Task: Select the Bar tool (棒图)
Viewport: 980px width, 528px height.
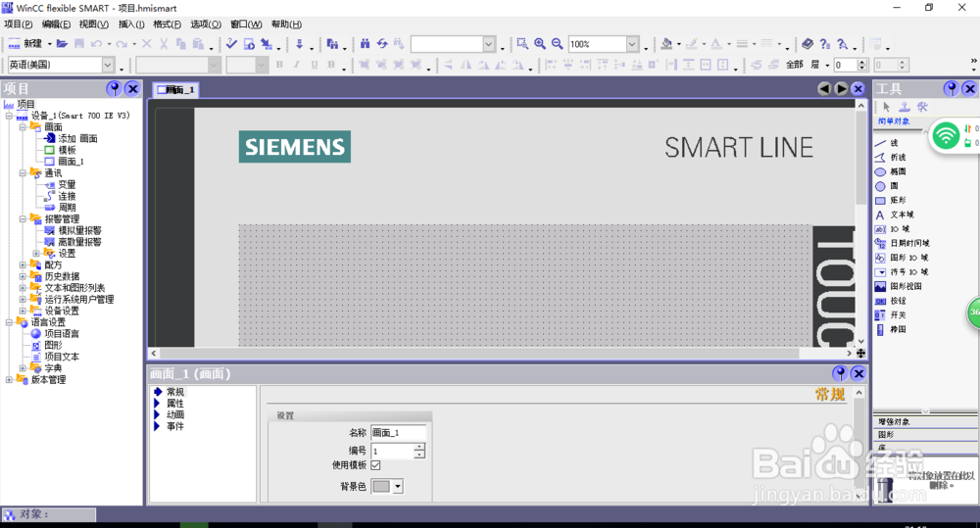Action: pyautogui.click(x=891, y=330)
